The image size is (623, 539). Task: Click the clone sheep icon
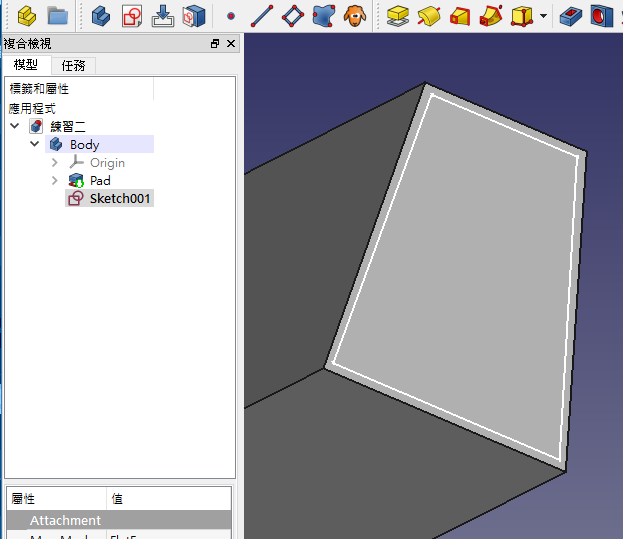click(x=355, y=16)
